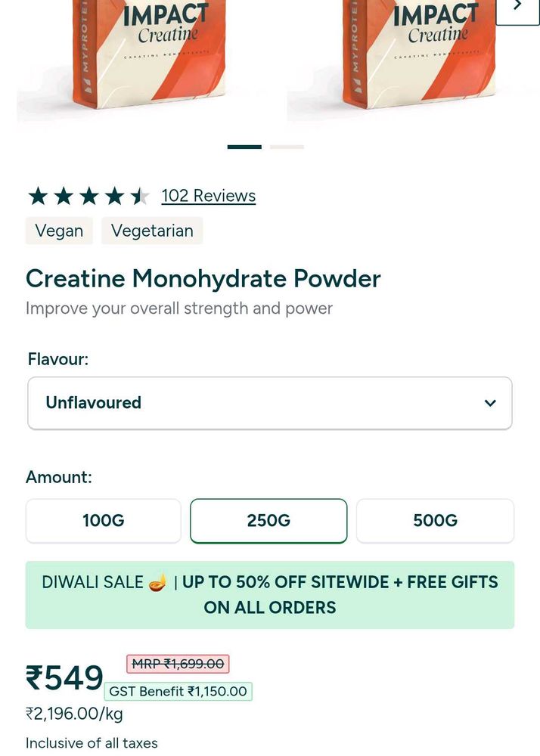
Task: Select the 250G amount option
Action: (268, 521)
